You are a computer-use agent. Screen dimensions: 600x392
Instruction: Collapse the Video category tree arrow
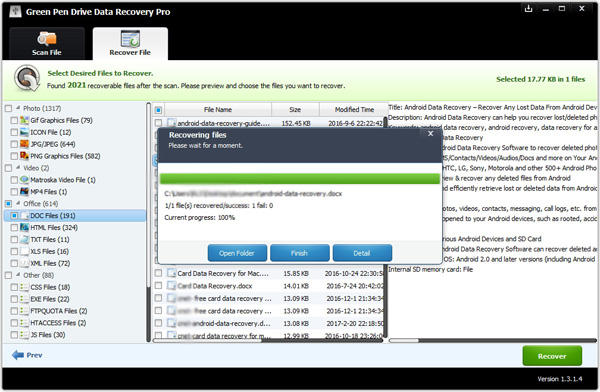[x=18, y=167]
